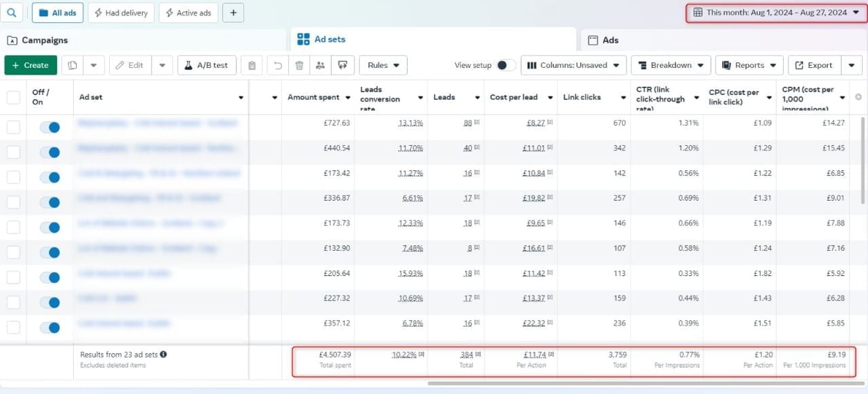Tick the select-all checkbox in header
This screenshot has width=868, height=394.
[x=14, y=98]
